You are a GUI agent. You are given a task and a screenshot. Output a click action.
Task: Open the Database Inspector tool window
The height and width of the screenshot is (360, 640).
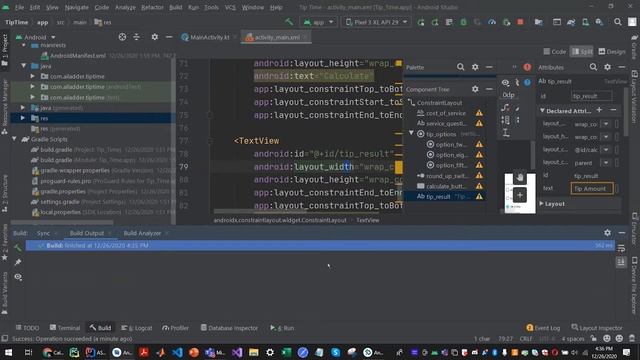[229, 328]
